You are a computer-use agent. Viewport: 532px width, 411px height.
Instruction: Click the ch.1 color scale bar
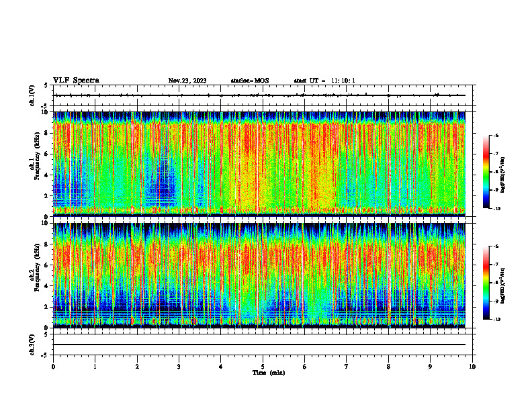pos(486,172)
